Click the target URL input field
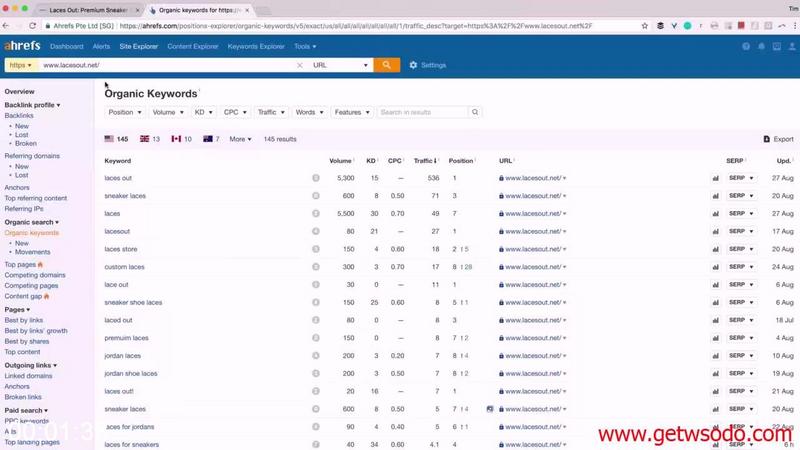The image size is (800, 450). coord(168,65)
